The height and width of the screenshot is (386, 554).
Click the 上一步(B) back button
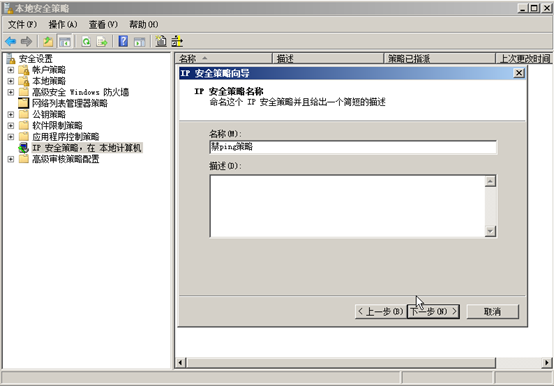(381, 311)
